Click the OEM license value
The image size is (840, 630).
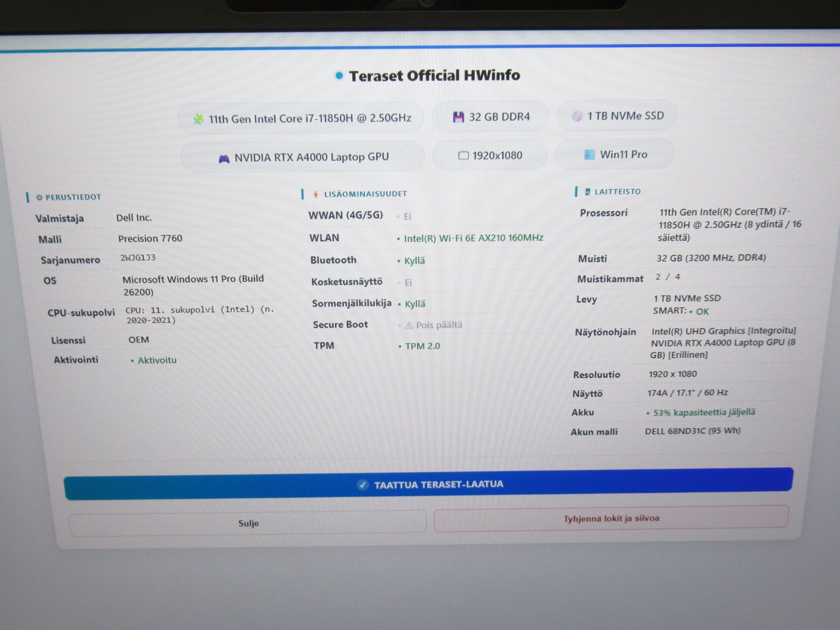click(139, 340)
